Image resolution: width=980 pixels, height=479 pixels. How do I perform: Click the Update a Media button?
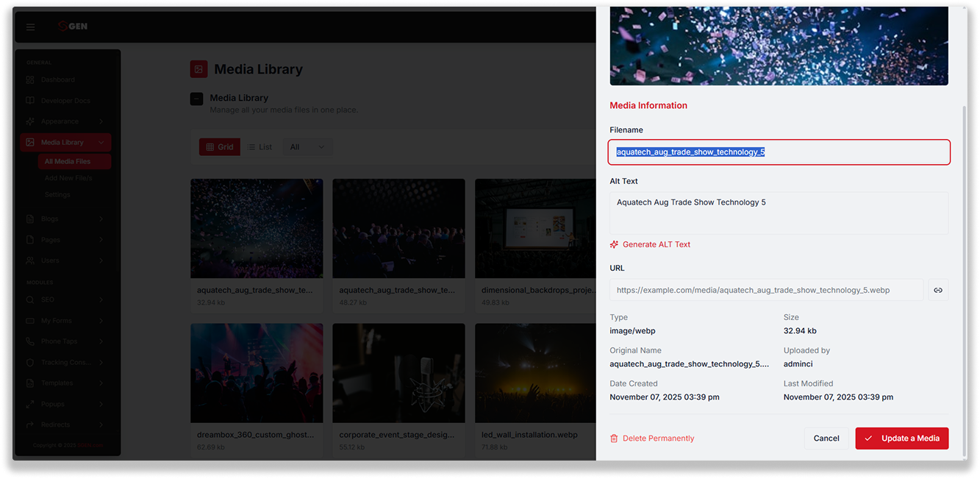(902, 439)
